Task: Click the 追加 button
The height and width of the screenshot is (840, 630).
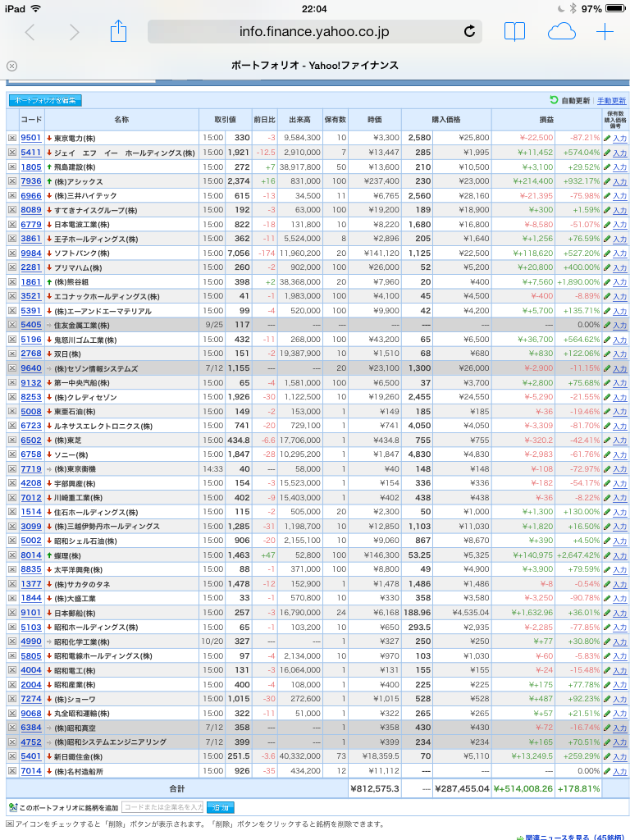Action: [221, 807]
